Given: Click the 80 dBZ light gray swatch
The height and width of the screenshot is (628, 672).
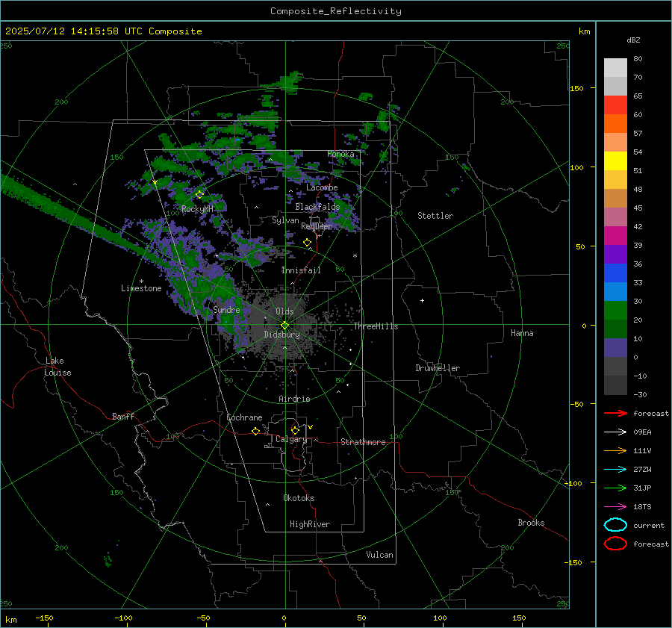Looking at the screenshot, I should point(615,68).
